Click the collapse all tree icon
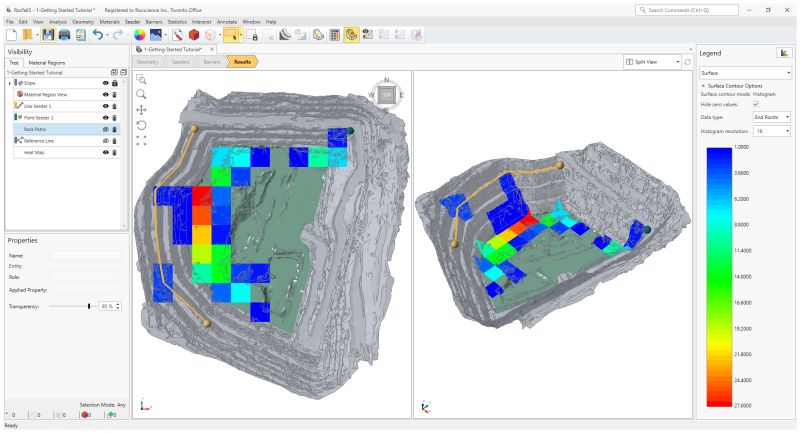The image size is (800, 433). click(123, 72)
